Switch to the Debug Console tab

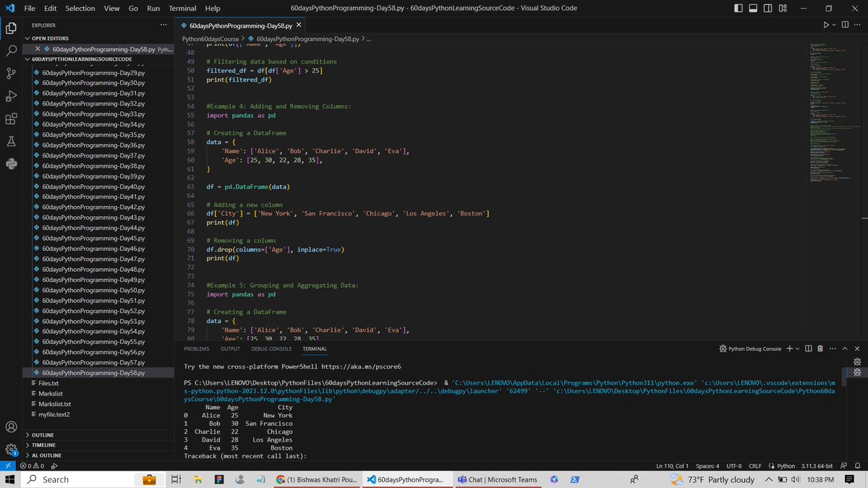(x=271, y=348)
